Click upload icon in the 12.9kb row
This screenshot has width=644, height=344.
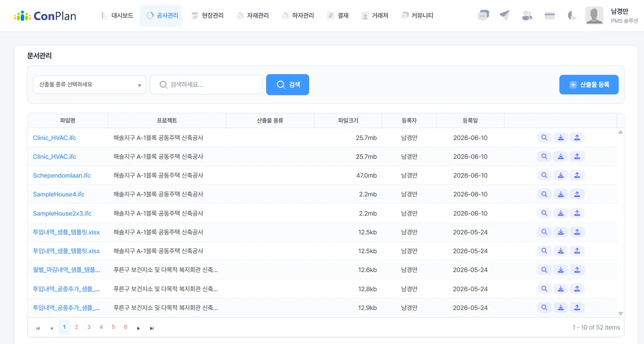coord(577,308)
